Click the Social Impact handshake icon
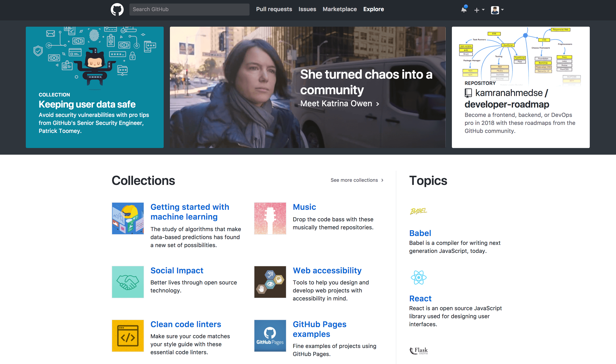This screenshot has width=616, height=364. [128, 282]
